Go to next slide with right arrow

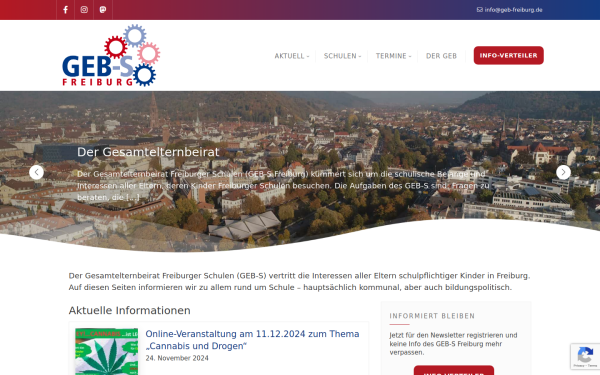click(563, 172)
